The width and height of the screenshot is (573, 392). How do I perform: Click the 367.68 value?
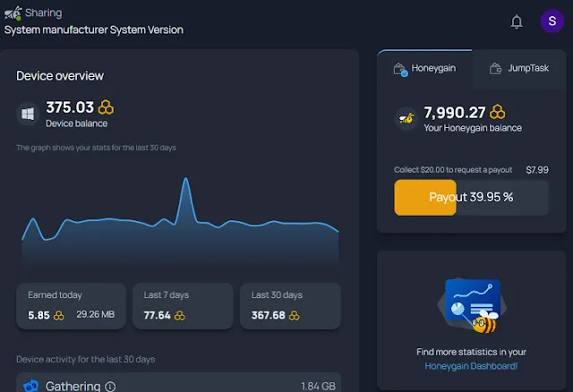click(x=269, y=315)
